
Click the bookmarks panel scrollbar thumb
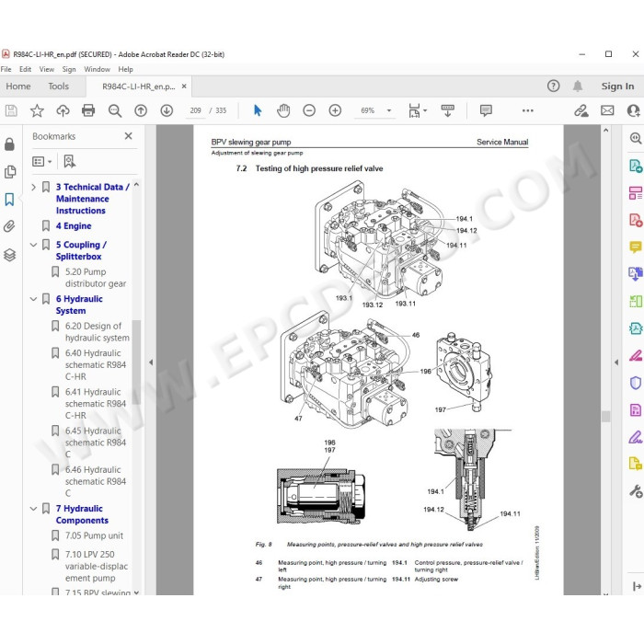point(136,362)
